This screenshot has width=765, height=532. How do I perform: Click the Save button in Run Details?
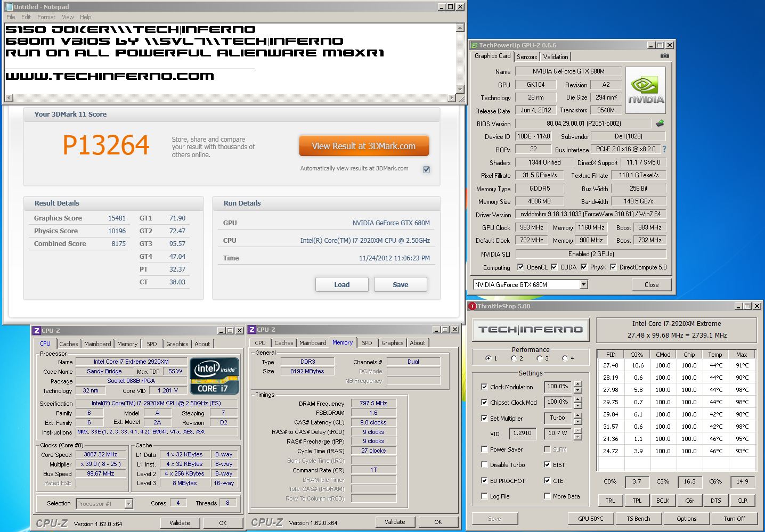(401, 285)
